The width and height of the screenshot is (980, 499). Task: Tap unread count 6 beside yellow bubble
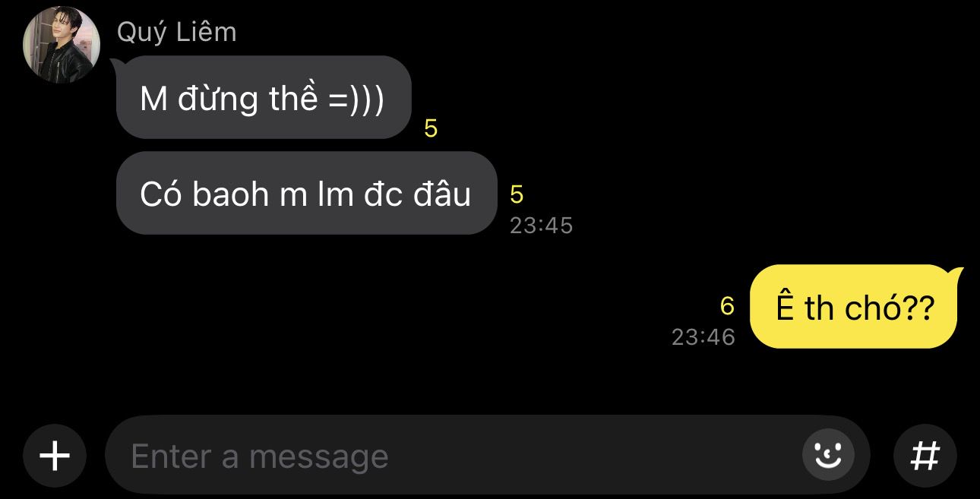point(727,306)
